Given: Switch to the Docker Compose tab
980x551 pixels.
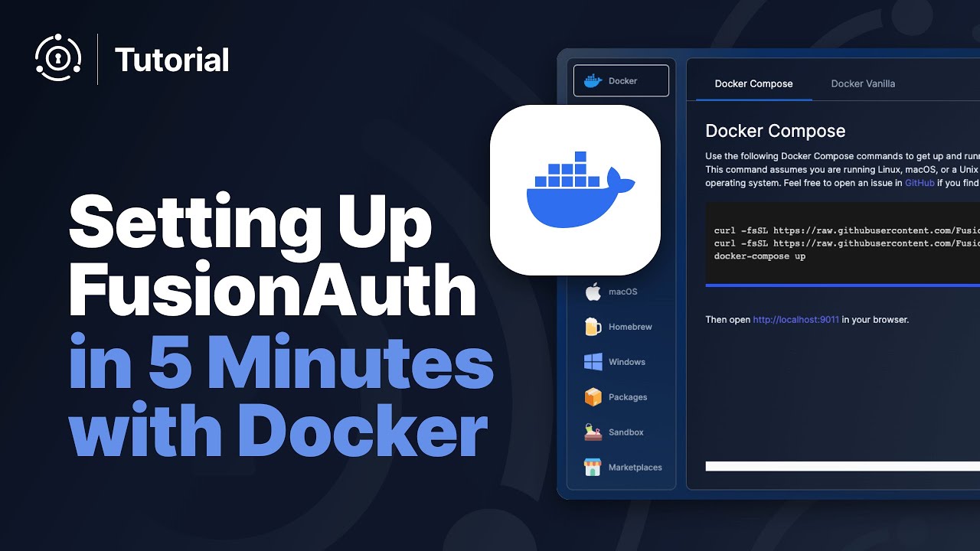Looking at the screenshot, I should (x=753, y=83).
